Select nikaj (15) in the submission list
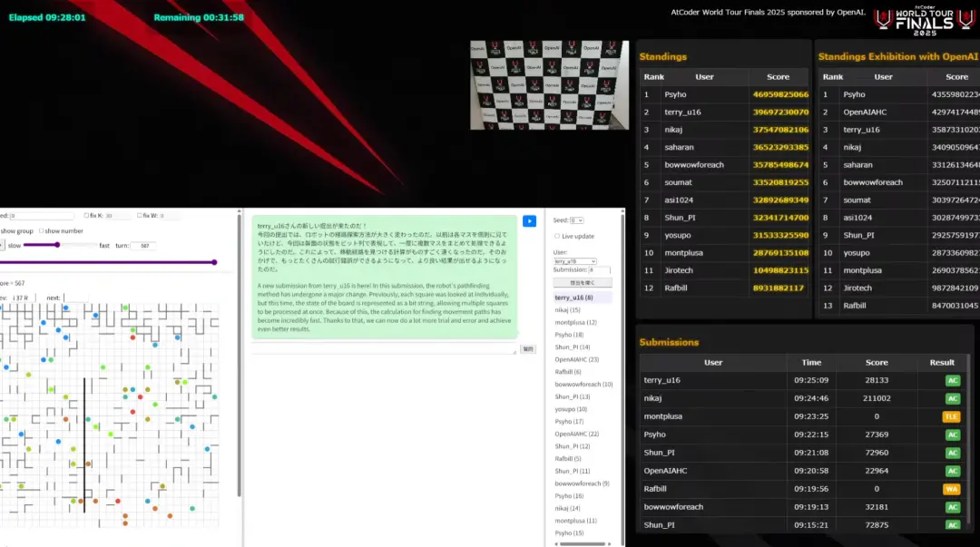 (568, 310)
